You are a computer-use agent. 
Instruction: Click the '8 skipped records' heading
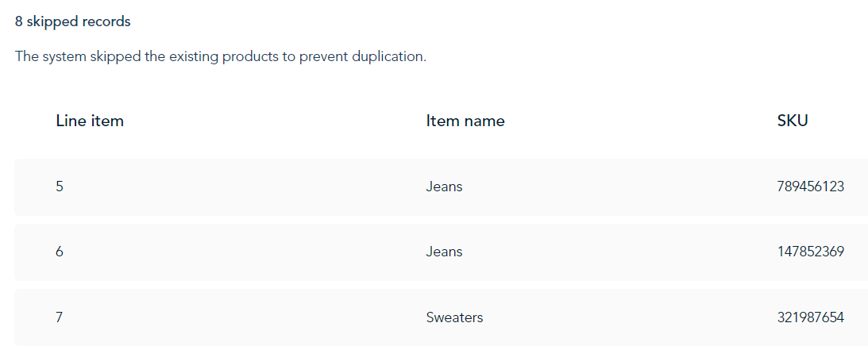(x=72, y=21)
